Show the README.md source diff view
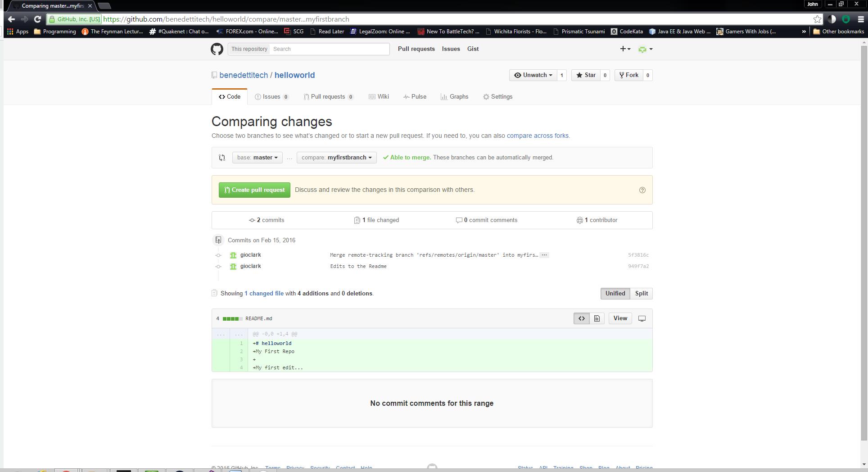 coord(581,318)
